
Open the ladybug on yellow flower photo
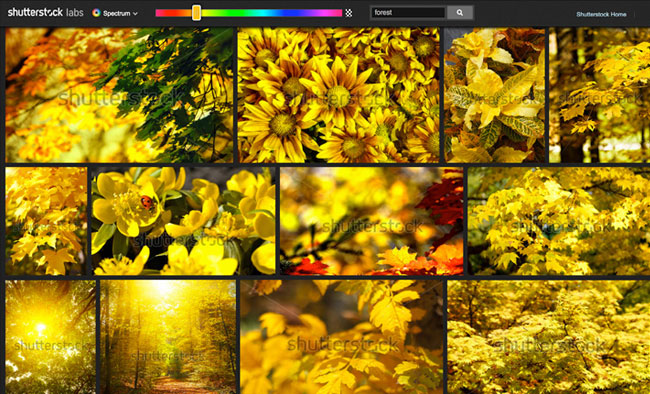point(183,221)
